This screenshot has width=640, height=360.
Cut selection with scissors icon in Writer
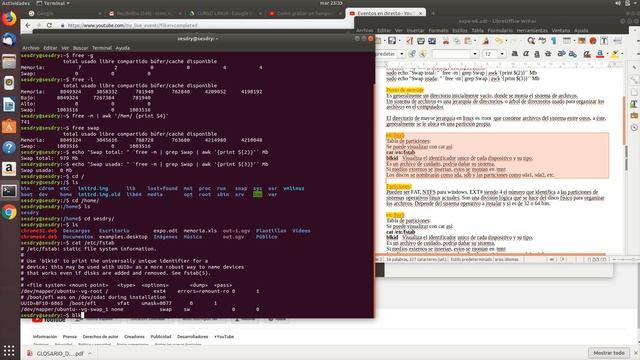click(x=446, y=40)
